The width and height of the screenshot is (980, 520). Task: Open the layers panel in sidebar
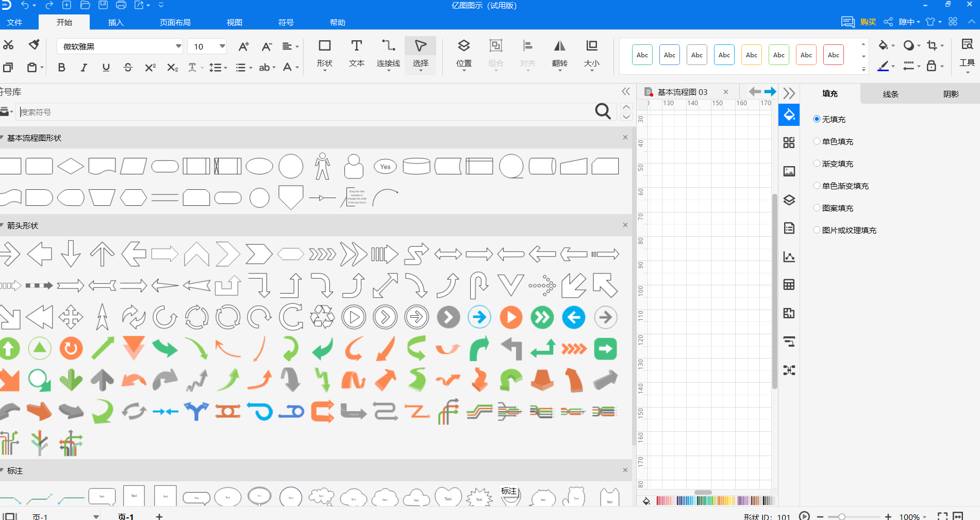(789, 200)
